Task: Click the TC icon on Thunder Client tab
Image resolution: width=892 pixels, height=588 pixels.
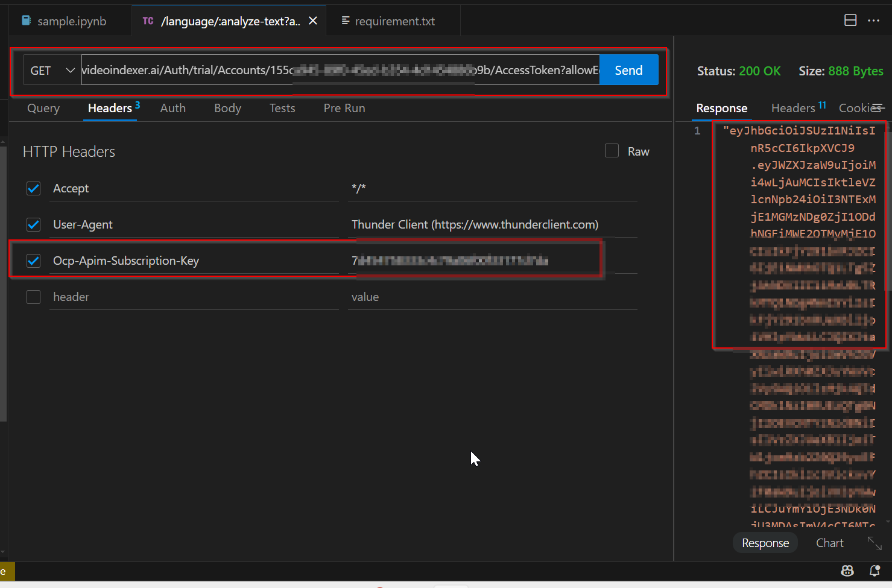Action: tap(148, 21)
